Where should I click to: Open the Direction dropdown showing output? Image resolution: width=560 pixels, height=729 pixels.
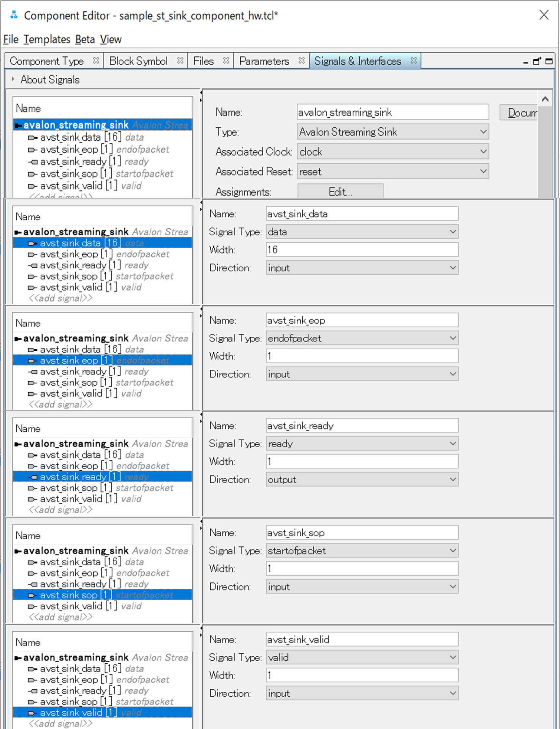(x=362, y=480)
